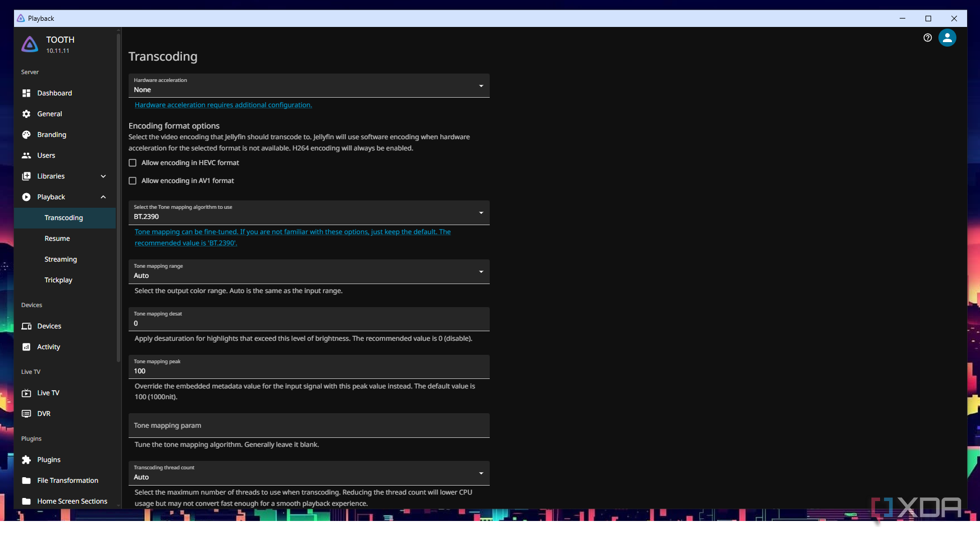Open the Tone mapping algorithm dropdown
980x544 pixels.
[309, 213]
